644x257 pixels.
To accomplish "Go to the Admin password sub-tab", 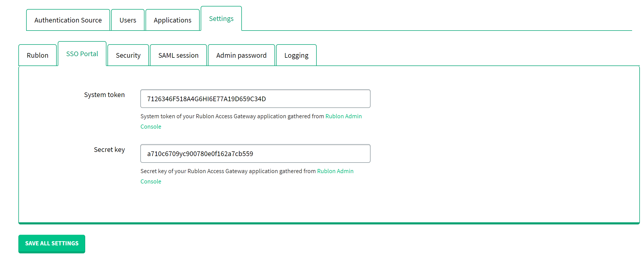I will pyautogui.click(x=241, y=55).
